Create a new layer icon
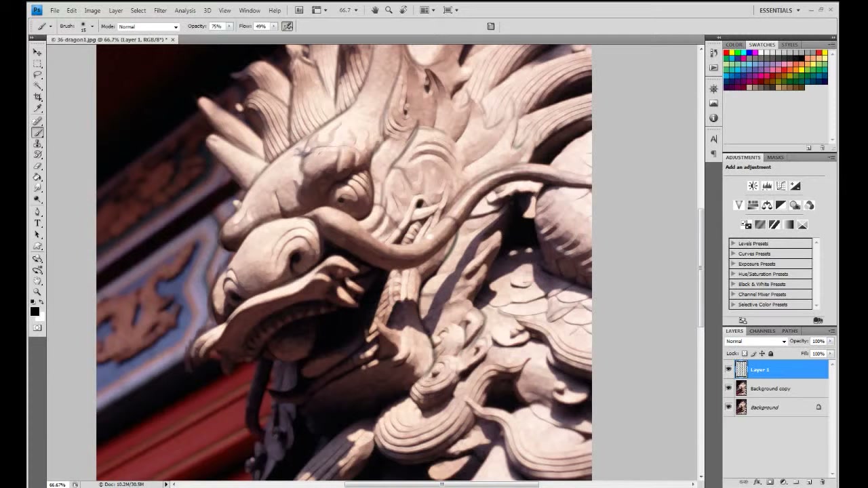This screenshot has width=868, height=488. pos(809,482)
